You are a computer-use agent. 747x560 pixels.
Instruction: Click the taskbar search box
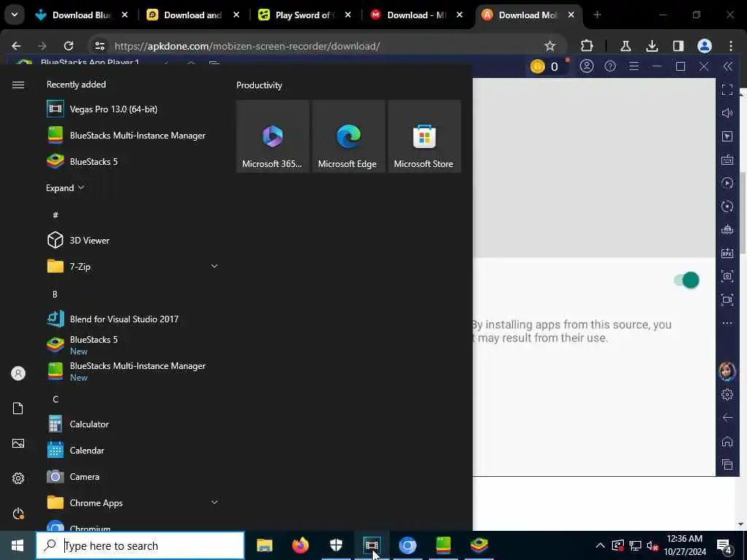coord(140,545)
